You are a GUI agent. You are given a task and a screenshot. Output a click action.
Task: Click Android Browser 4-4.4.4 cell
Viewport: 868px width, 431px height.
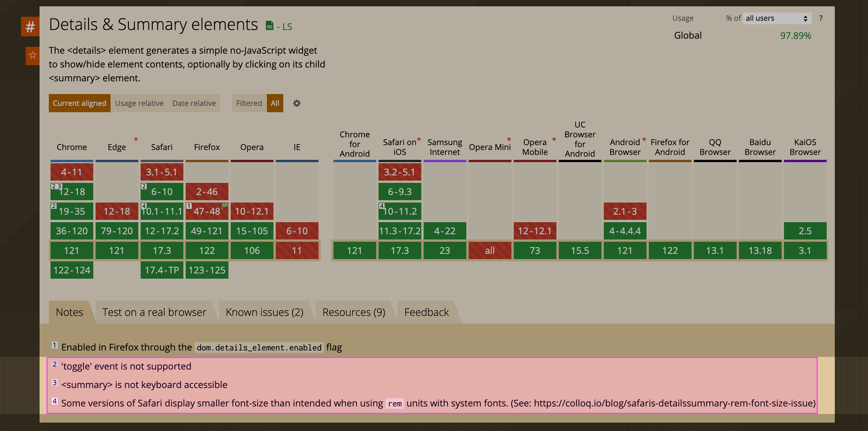point(625,231)
